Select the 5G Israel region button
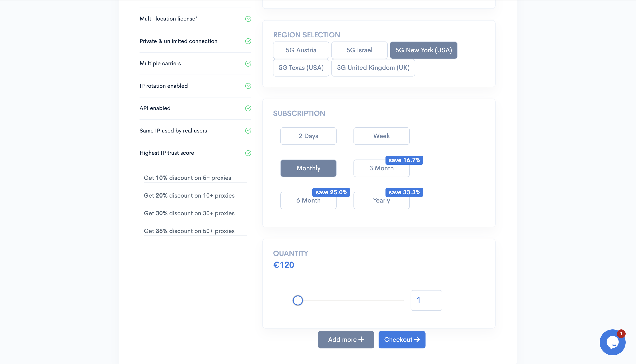 tap(359, 50)
